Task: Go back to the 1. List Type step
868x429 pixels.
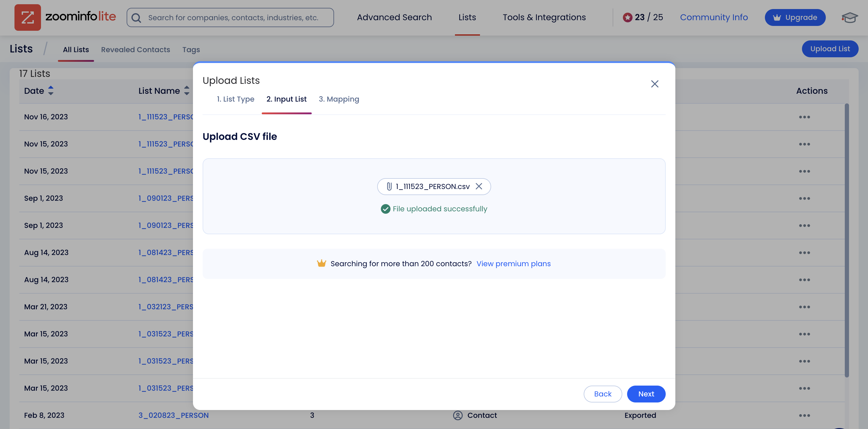Action: [235, 99]
